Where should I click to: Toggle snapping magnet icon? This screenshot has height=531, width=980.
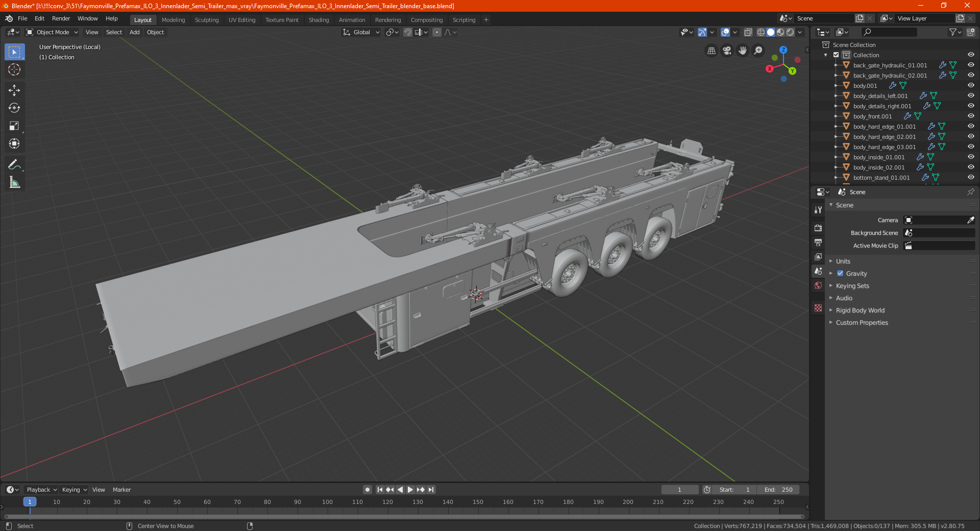pos(408,32)
